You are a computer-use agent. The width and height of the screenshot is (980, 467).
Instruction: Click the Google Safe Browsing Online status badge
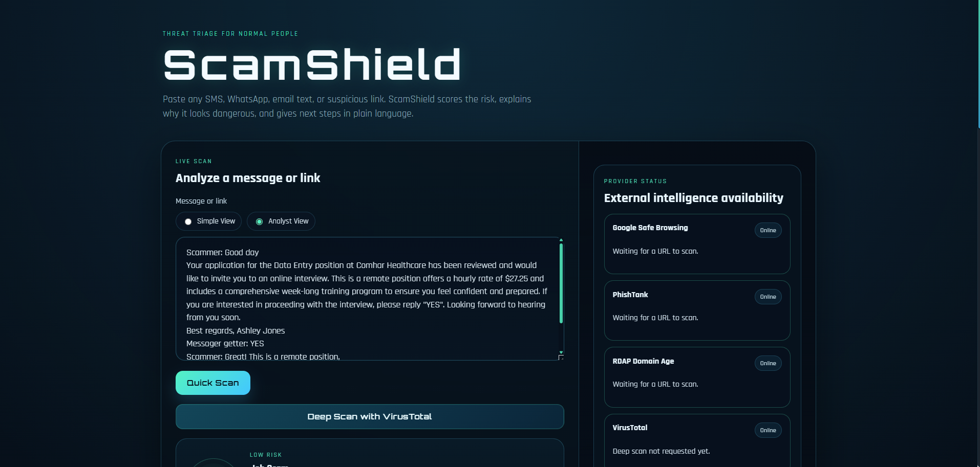[768, 230]
